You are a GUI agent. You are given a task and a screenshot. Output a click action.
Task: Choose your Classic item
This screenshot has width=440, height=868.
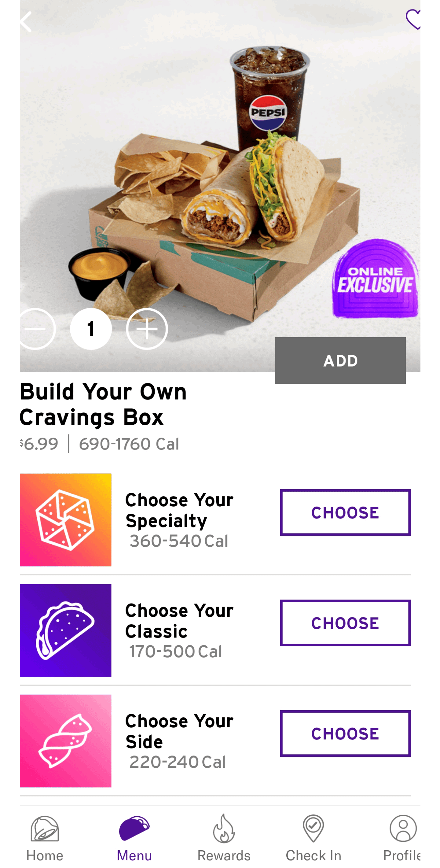pos(345,623)
